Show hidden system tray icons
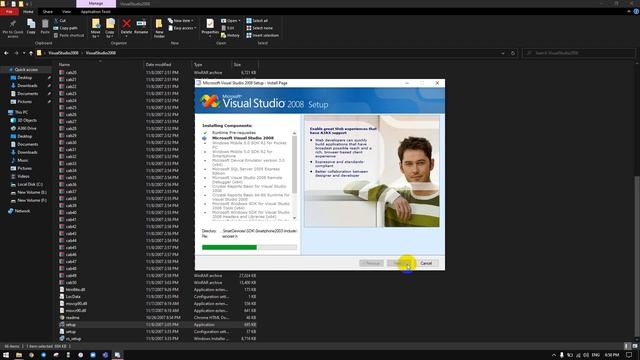This screenshot has width=640, height=360. click(553, 355)
